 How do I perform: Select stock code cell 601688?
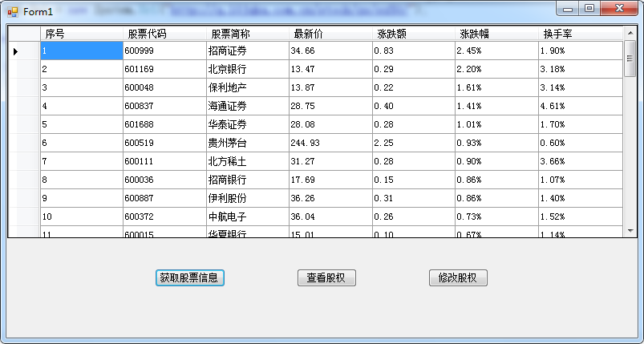pyautogui.click(x=164, y=124)
